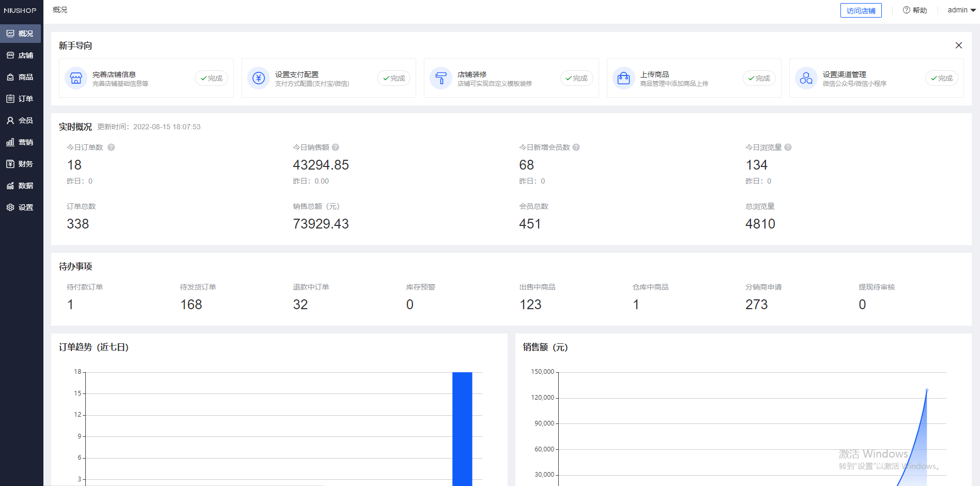Viewport: 980px width, 486px height.
Task: Click the 今日销售额 value 43294.85
Action: click(x=321, y=165)
